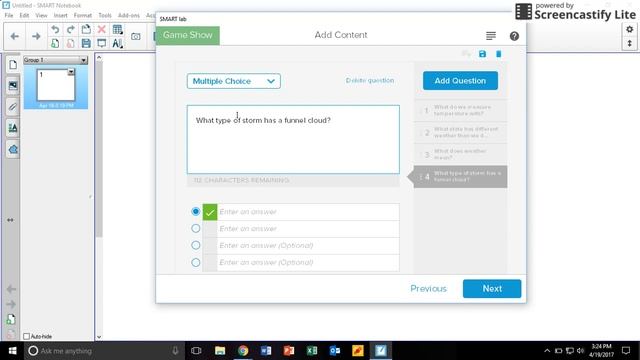Go to next page using toolbar forward arrow
The image size is (640, 360).
[36, 36]
